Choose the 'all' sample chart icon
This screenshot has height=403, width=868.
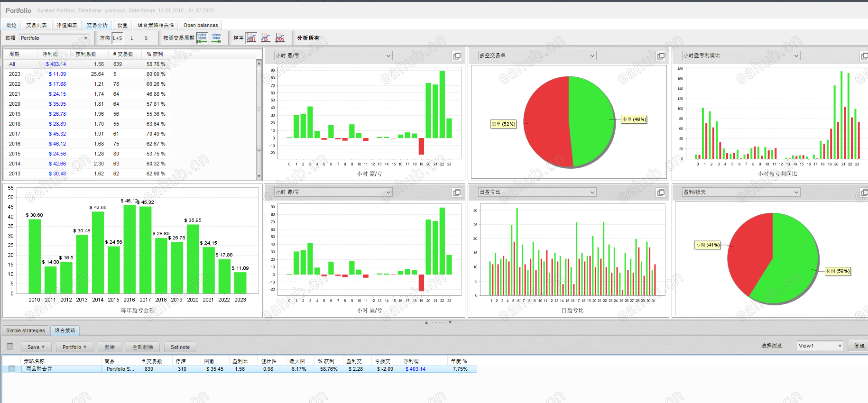coord(251,38)
